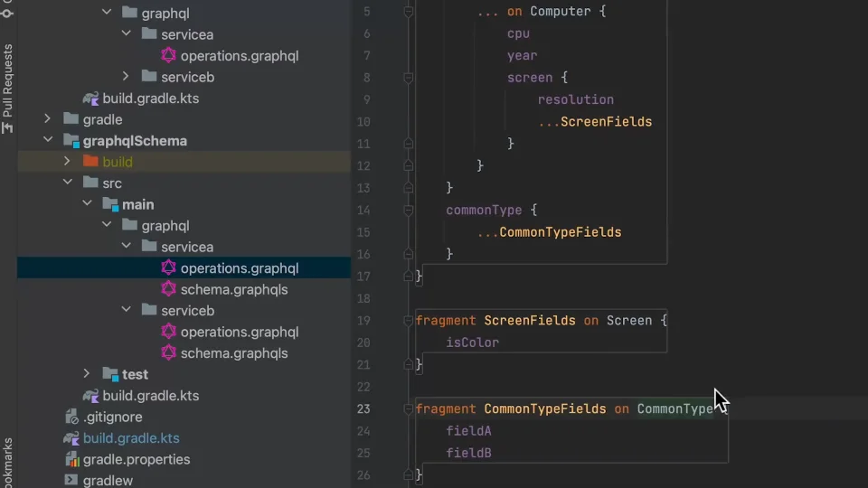Click the Gradle icon of root build.gradle.kts
The width and height of the screenshot is (868, 488).
tap(71, 438)
